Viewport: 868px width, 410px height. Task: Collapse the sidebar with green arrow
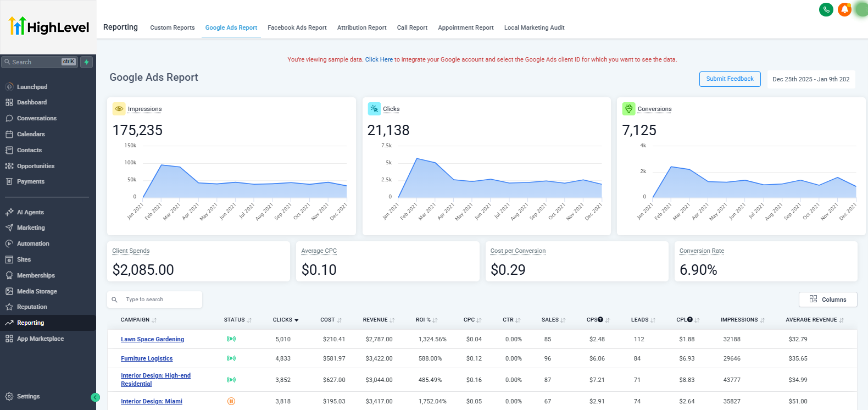[x=95, y=397]
